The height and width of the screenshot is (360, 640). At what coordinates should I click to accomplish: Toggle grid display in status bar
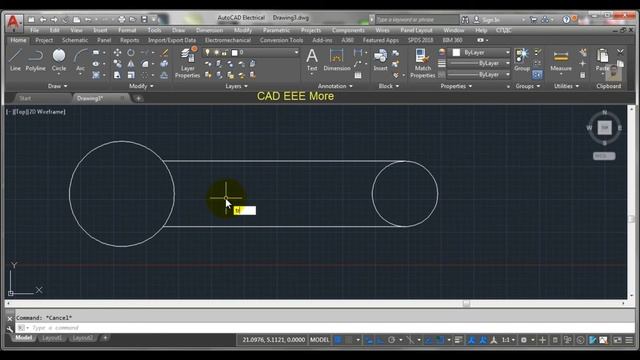pyautogui.click(x=338, y=340)
